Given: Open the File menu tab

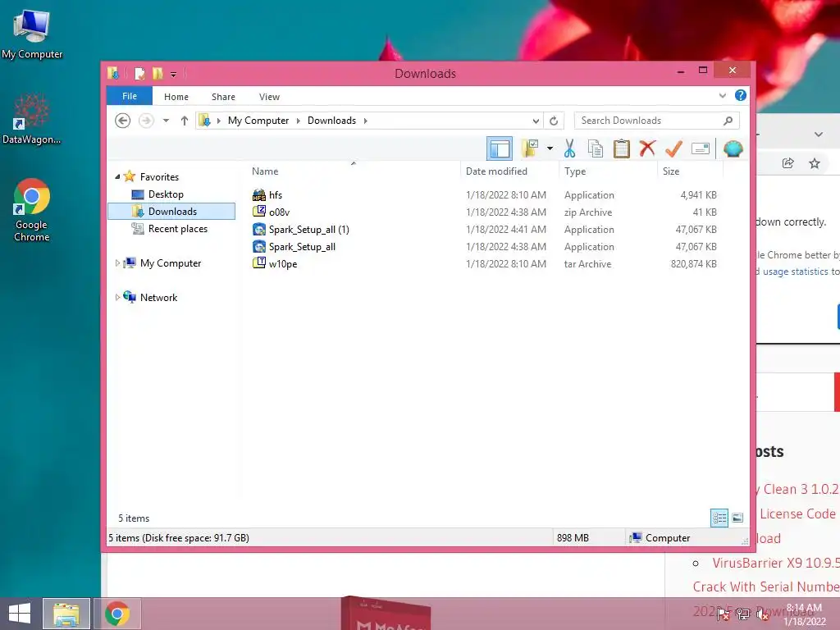Looking at the screenshot, I should (x=130, y=96).
